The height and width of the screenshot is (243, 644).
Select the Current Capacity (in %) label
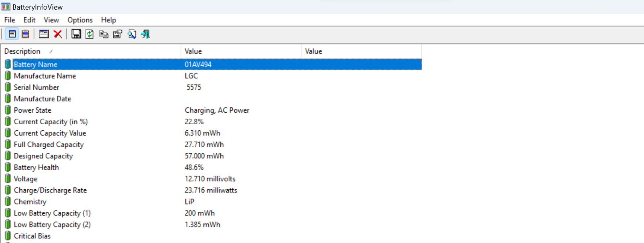click(51, 121)
